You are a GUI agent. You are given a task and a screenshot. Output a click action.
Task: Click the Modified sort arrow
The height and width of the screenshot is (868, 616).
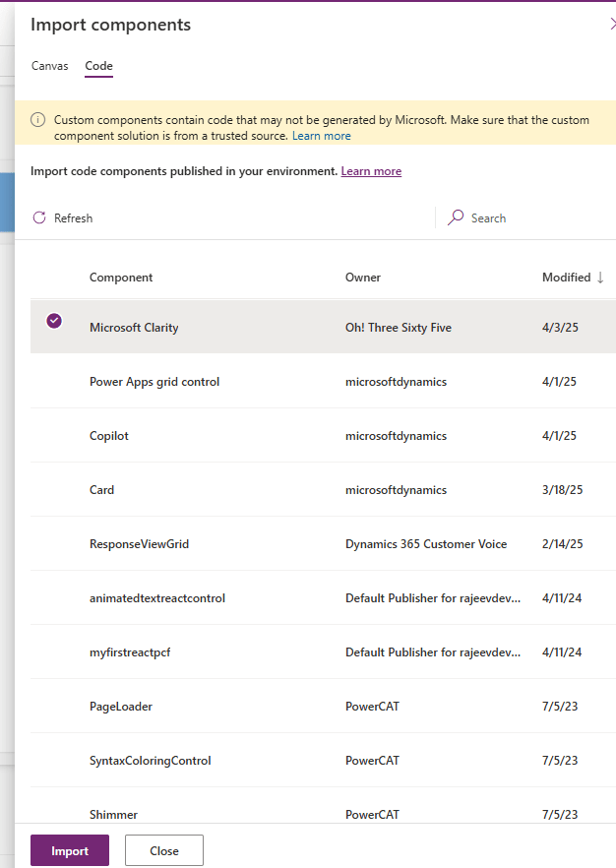(x=600, y=278)
